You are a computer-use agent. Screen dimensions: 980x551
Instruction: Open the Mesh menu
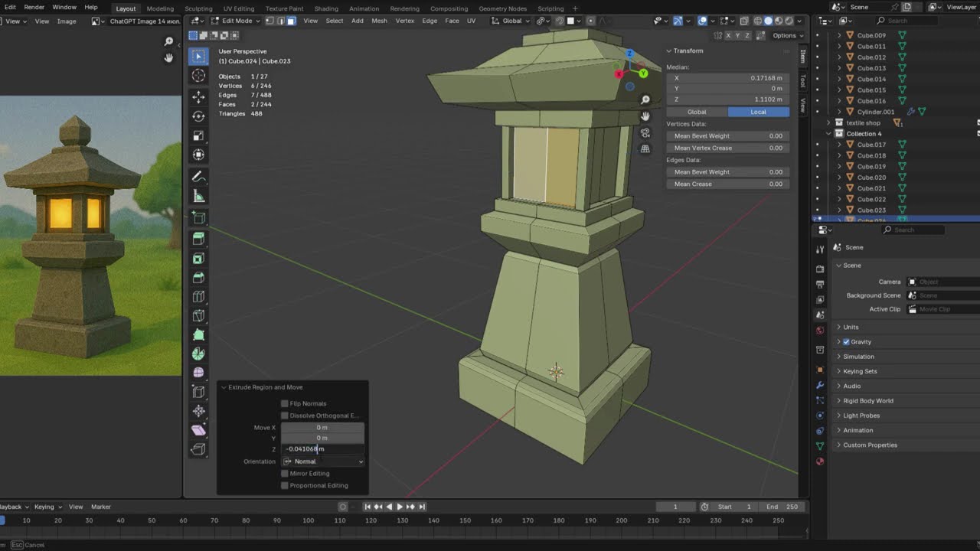[379, 21]
